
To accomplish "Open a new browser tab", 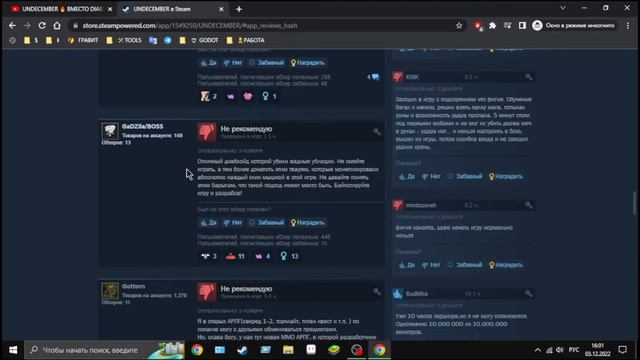I will pyautogui.click(x=239, y=9).
